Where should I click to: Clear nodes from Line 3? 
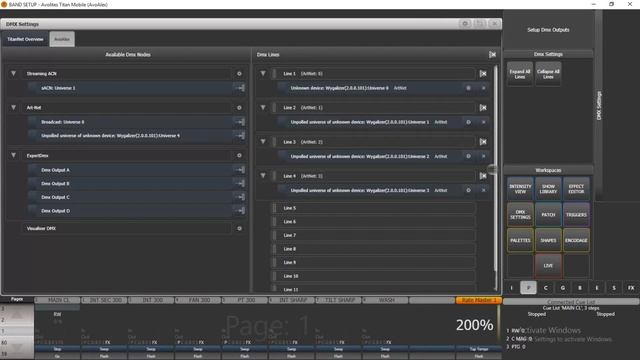coord(483,142)
